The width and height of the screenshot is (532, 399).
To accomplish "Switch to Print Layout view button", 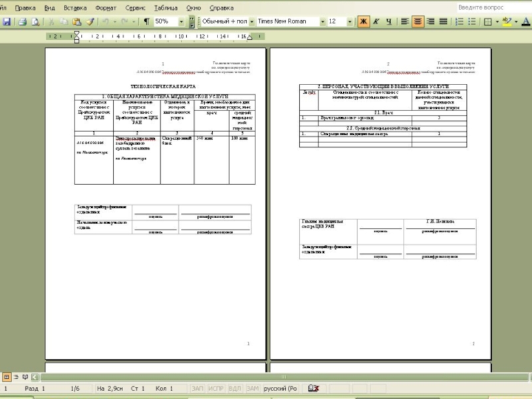I will pyautogui.click(x=7, y=377).
